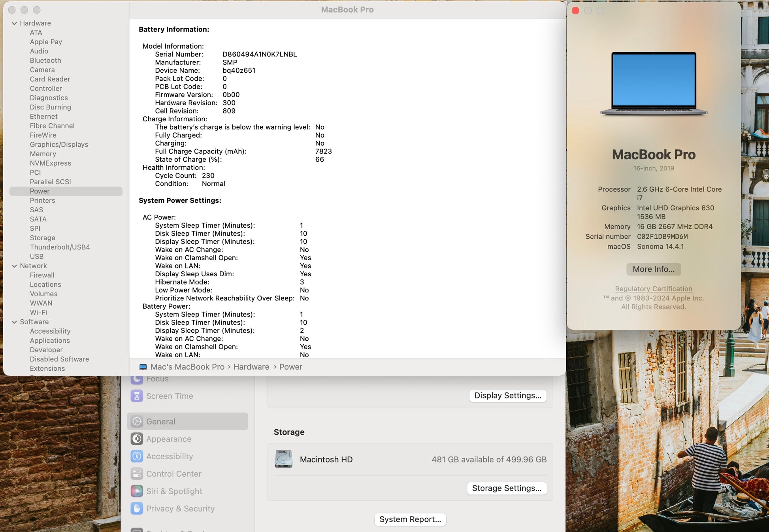Screen dimensions: 769x532
Task: Click the Macintosh HD drive icon
Action: (x=283, y=459)
